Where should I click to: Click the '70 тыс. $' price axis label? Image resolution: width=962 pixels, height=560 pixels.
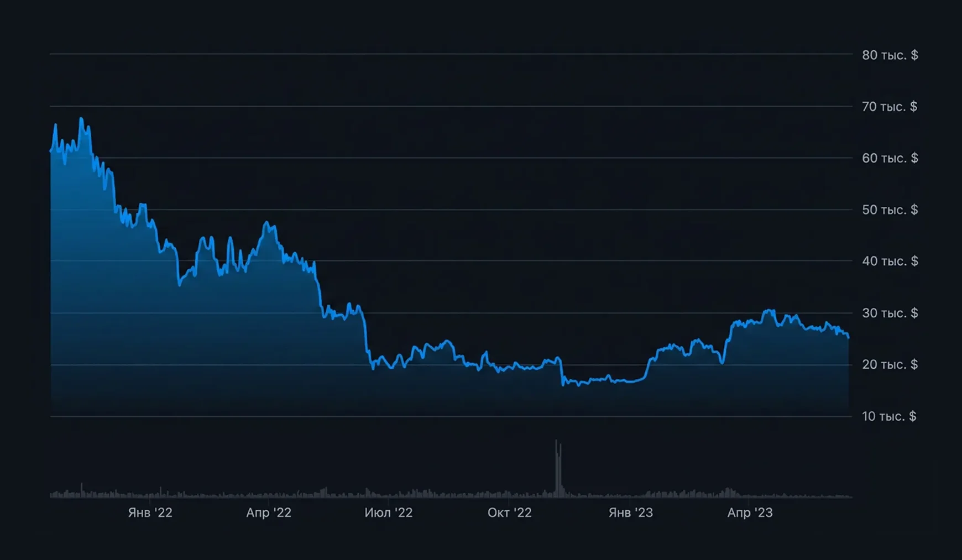coord(890,106)
